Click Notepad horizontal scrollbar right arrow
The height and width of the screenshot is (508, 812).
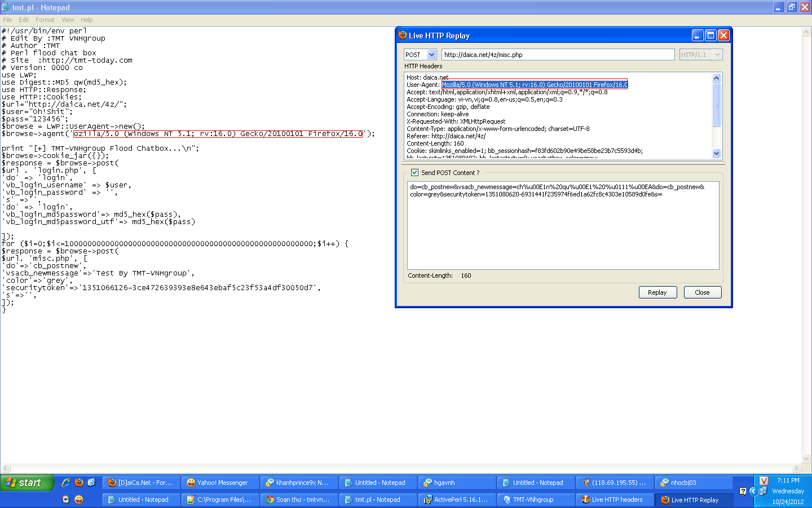(796, 468)
